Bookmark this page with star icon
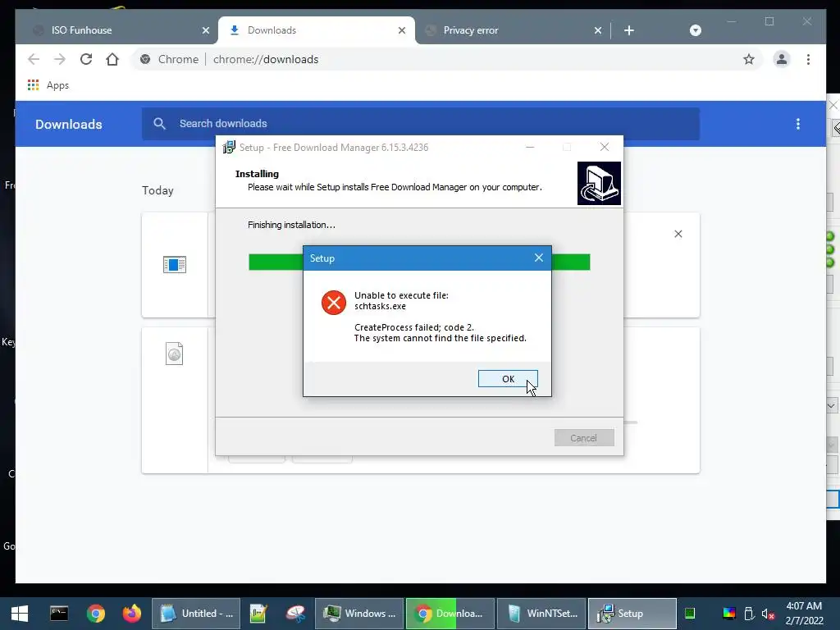 (x=748, y=59)
